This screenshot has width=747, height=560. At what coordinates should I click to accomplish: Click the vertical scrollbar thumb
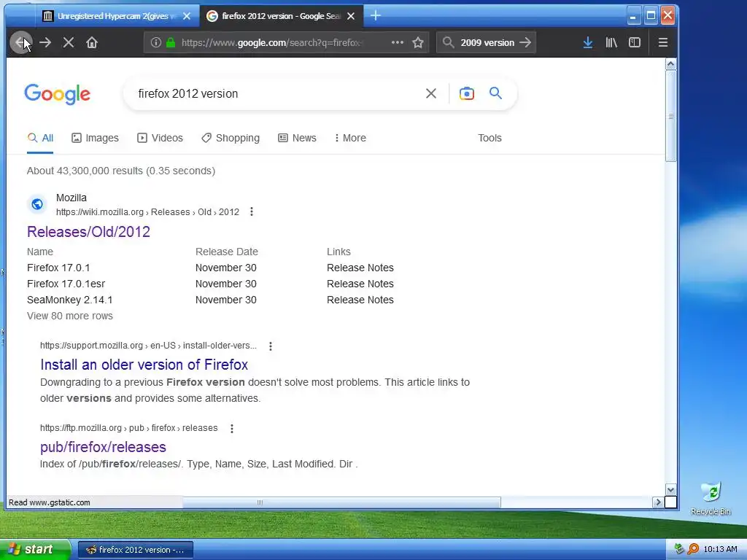point(671,116)
